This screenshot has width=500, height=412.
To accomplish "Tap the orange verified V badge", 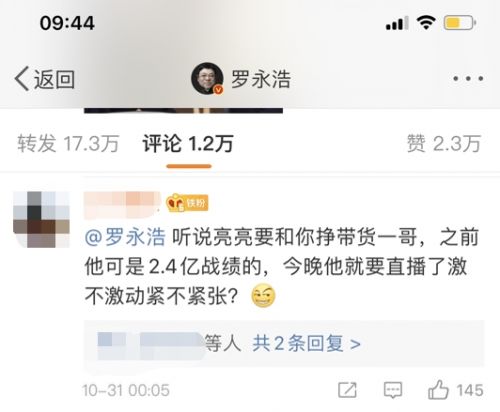I will pos(218,89).
